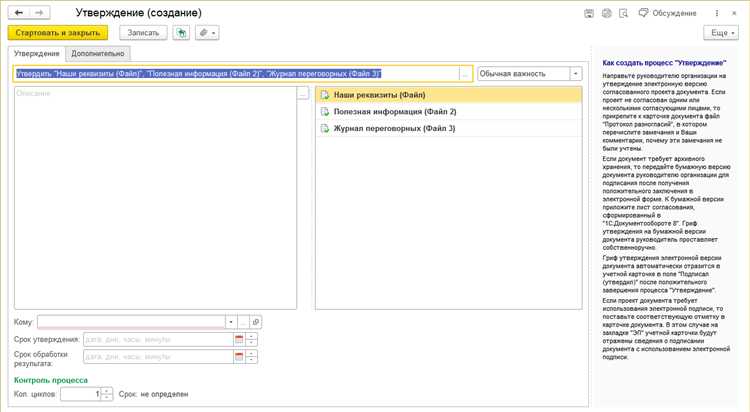Click the ellipsis button beside the title field
Image resolution: width=750 pixels, height=412 pixels.
click(x=465, y=74)
